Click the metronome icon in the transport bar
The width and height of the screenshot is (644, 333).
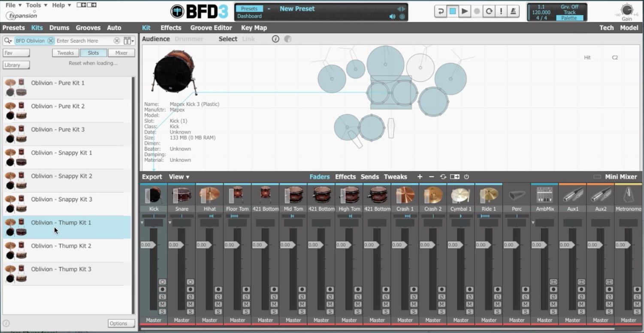click(x=513, y=11)
